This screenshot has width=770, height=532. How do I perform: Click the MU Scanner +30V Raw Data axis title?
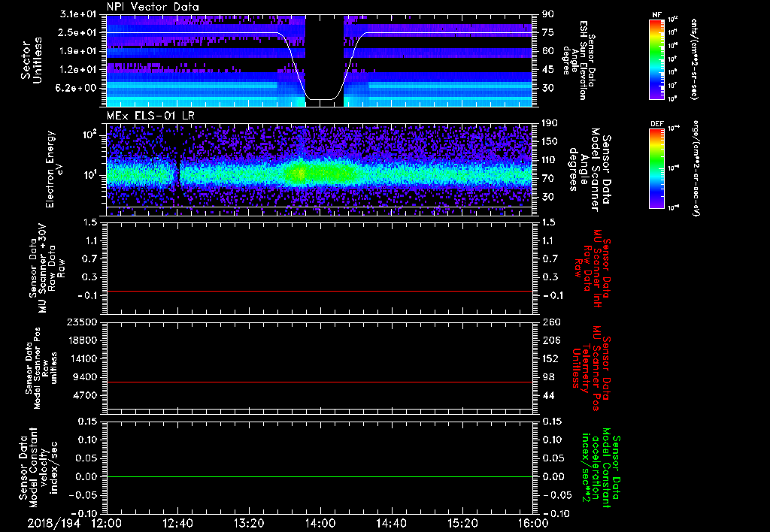[49, 268]
